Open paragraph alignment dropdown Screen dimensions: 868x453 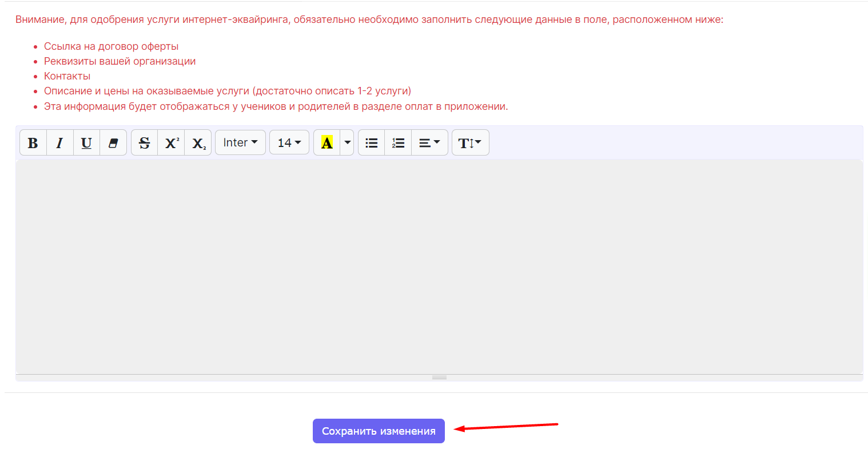click(429, 142)
